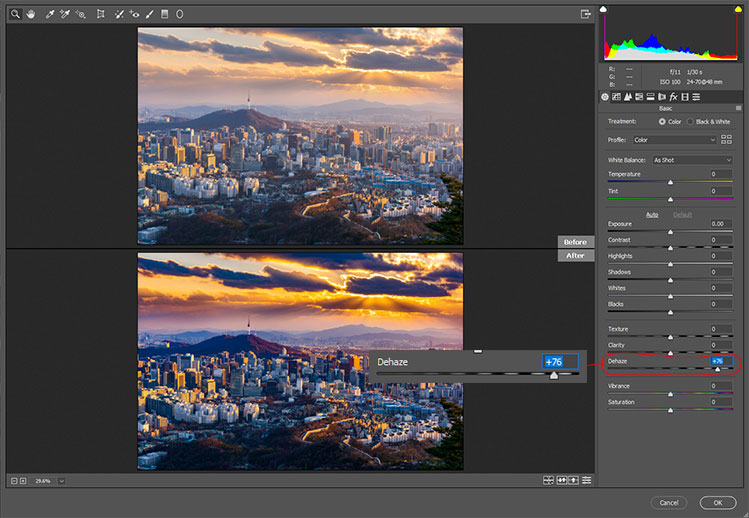Open the Basic panel tab
The image size is (749, 518).
[x=605, y=97]
